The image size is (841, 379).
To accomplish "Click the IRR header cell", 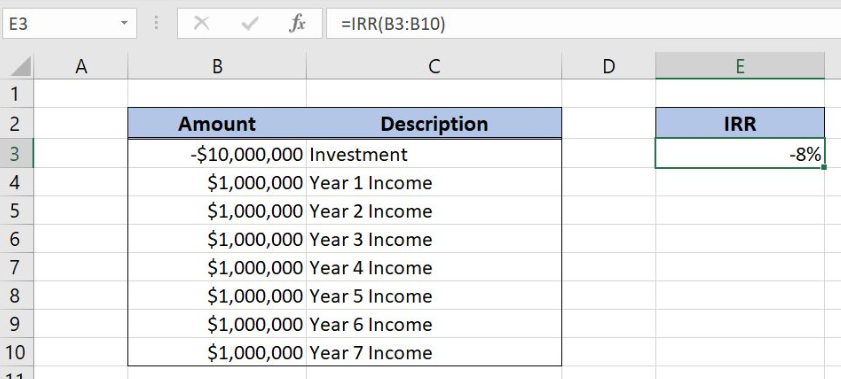I will point(740,123).
